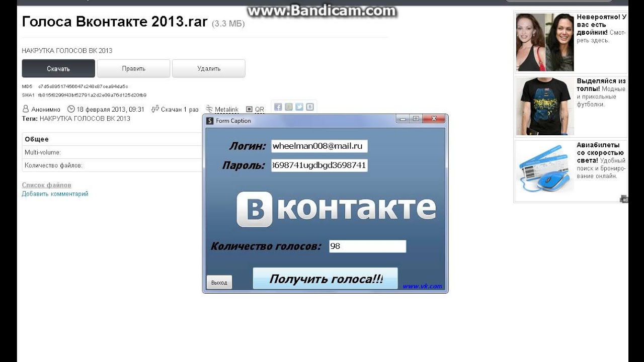Click the Количество файлов: row
This screenshot has width=644, height=362.
113,165
